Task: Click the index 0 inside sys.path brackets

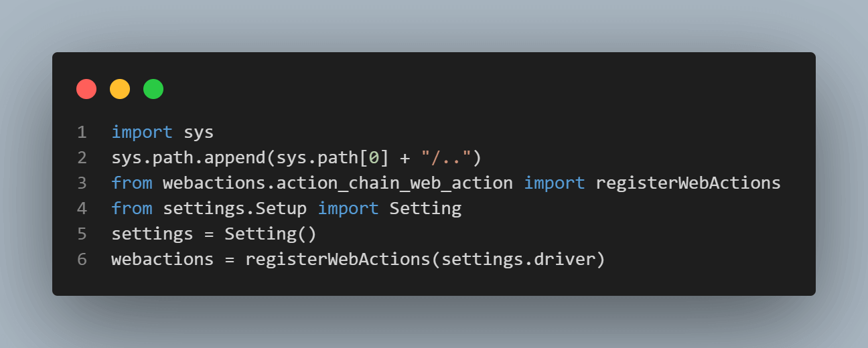Action: click(x=374, y=158)
